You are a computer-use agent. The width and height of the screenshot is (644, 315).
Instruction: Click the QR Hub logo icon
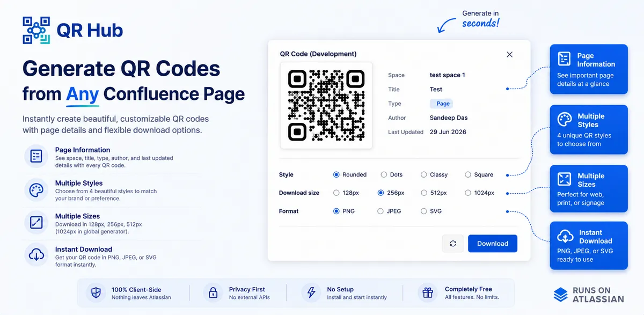point(36,30)
